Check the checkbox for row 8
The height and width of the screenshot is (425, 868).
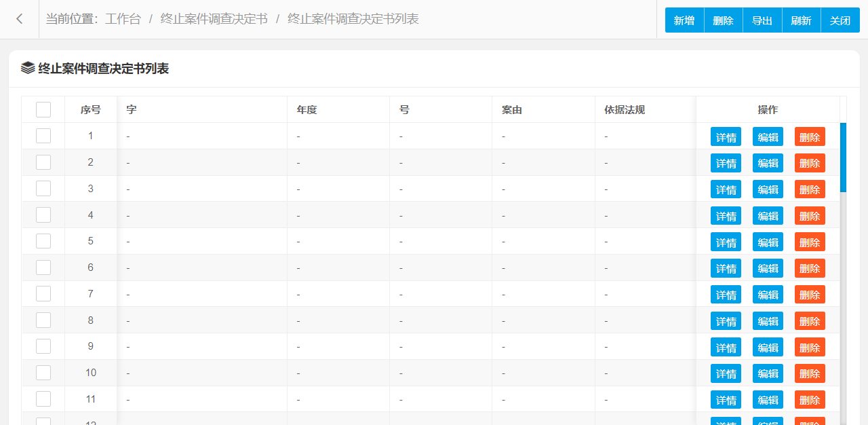(43, 320)
